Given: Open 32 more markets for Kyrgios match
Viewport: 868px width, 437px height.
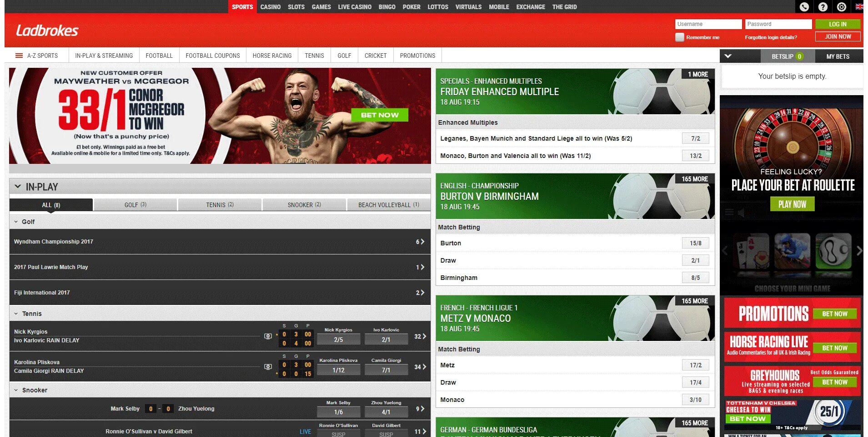Looking at the screenshot, I should (420, 336).
